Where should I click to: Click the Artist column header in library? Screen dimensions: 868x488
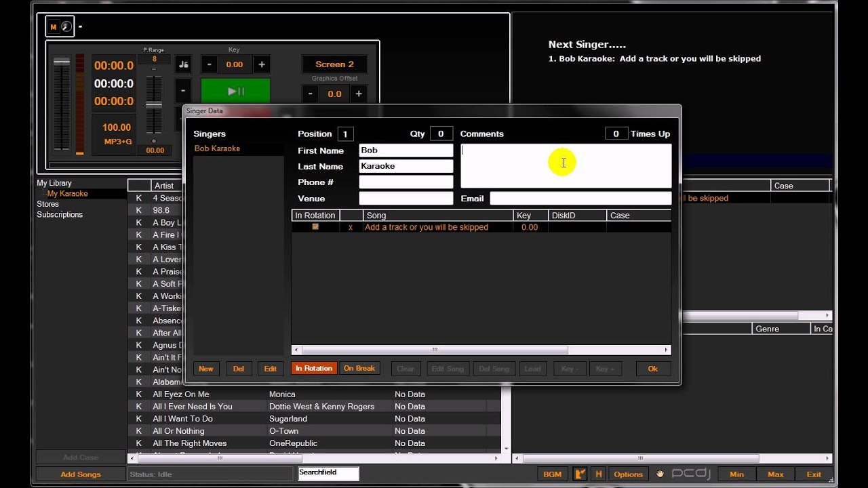(x=167, y=186)
